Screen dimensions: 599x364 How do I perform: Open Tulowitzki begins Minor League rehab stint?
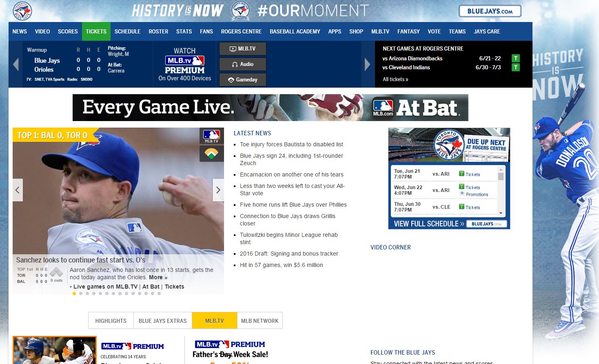click(x=289, y=238)
